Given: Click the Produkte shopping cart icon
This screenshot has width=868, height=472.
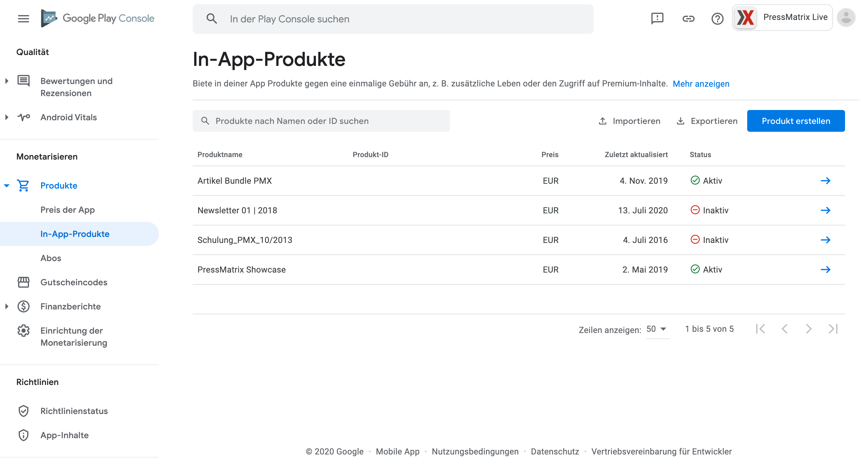Looking at the screenshot, I should coord(23,186).
